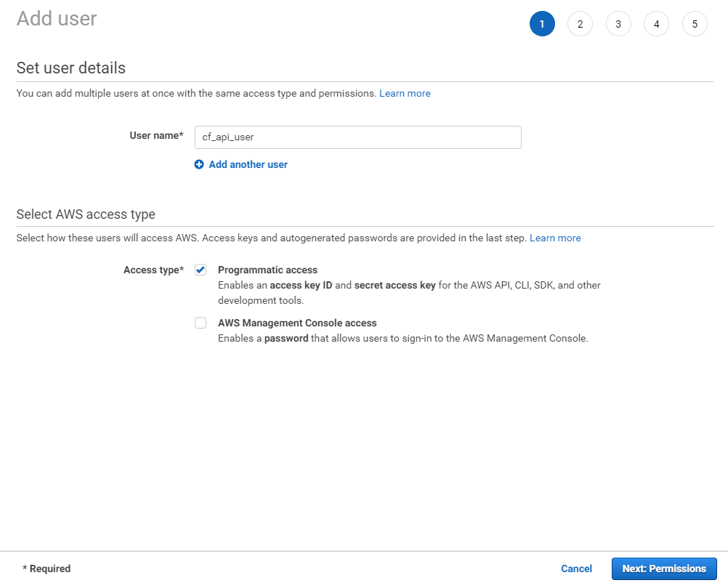Open Learn more about adding multiple users

click(x=405, y=94)
